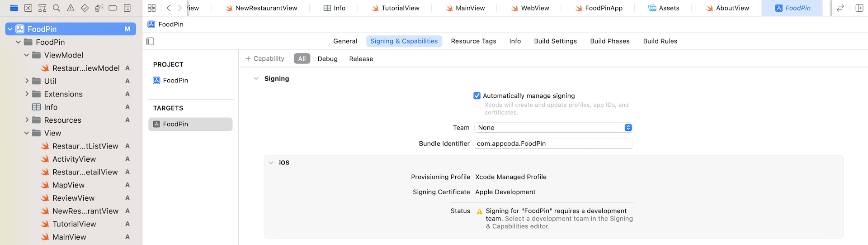Open ReviewView swift file

click(68, 198)
